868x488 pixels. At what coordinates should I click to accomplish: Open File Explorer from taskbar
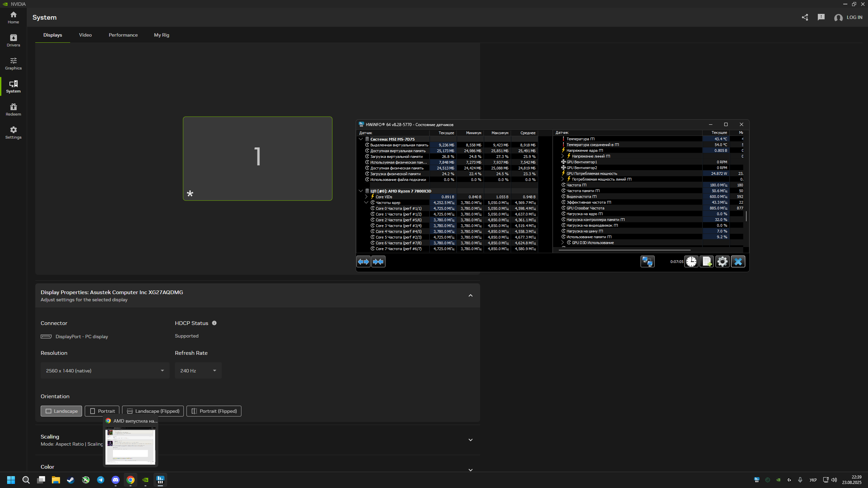[x=56, y=480]
